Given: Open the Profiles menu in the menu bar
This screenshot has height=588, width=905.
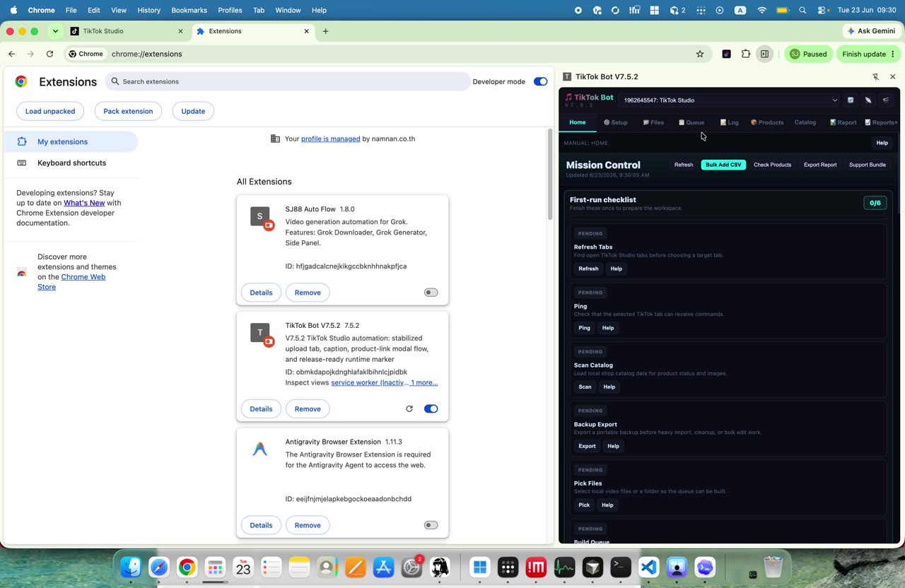Looking at the screenshot, I should coord(230,11).
